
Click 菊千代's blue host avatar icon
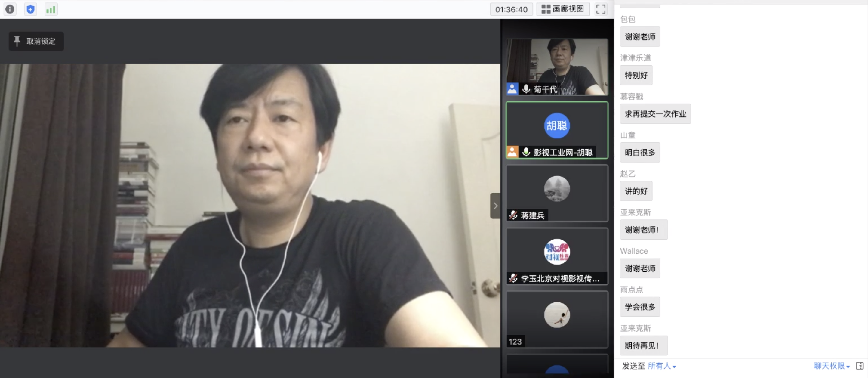(512, 89)
